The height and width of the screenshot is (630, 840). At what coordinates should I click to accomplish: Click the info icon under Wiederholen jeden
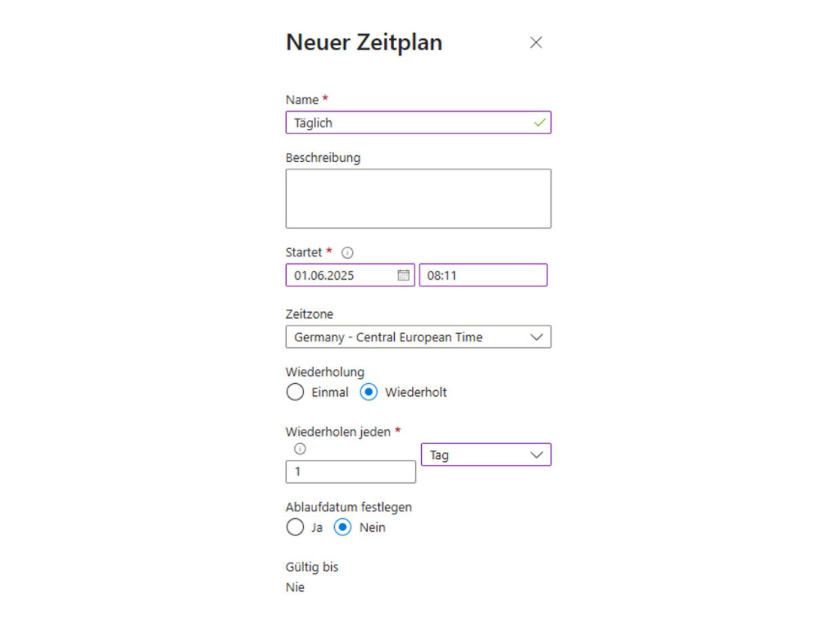click(x=301, y=448)
